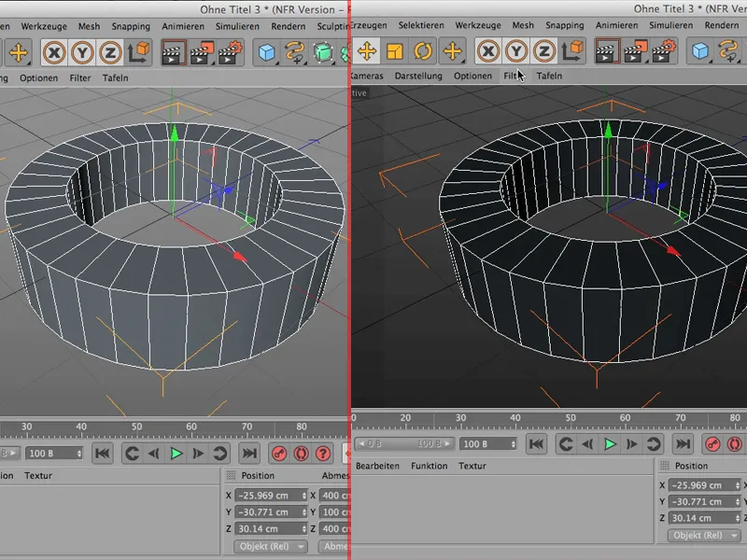747x560 pixels.
Task: Open Textur menu in left material manager
Action: (38, 475)
